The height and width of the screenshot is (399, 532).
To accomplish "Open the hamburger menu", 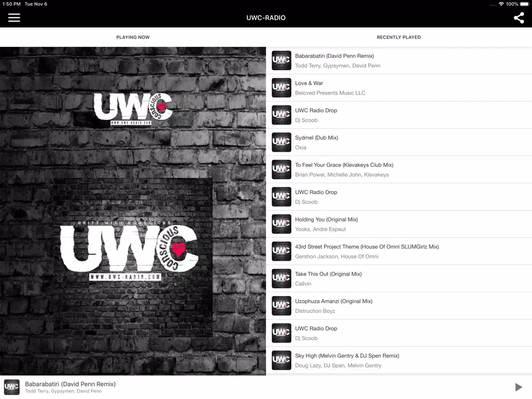I will (14, 18).
